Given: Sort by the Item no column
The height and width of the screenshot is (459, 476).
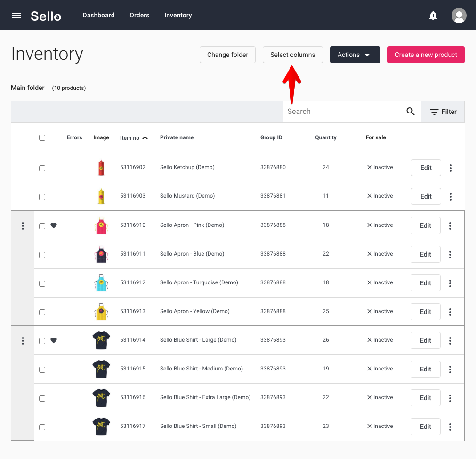Looking at the screenshot, I should click(x=134, y=138).
